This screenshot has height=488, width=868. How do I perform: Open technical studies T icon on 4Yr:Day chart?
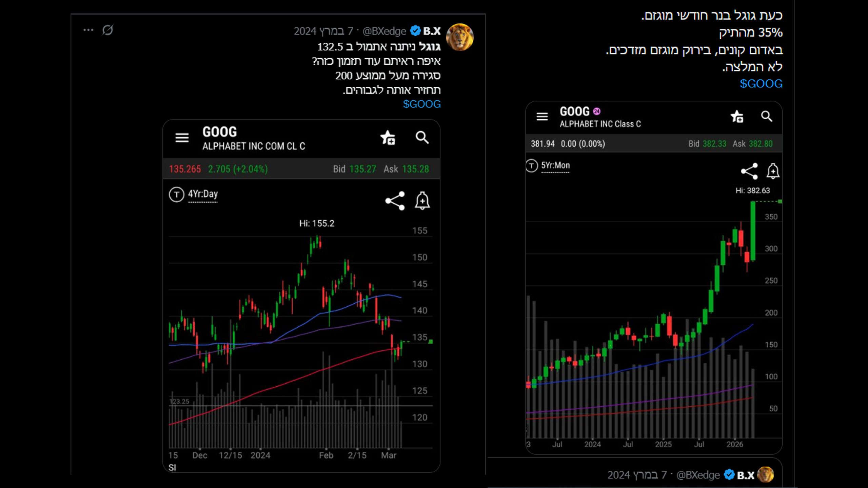176,195
